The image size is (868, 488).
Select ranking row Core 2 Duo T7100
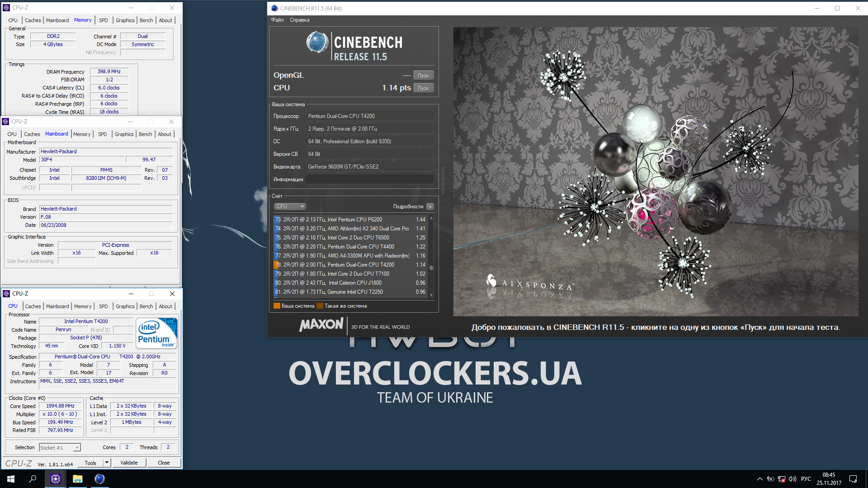coord(350,274)
